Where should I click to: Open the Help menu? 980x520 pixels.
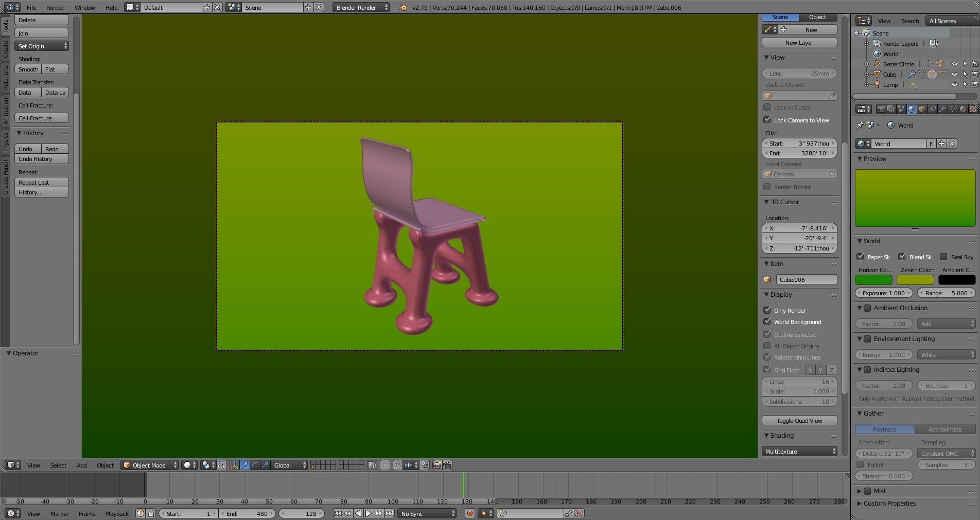click(x=111, y=7)
